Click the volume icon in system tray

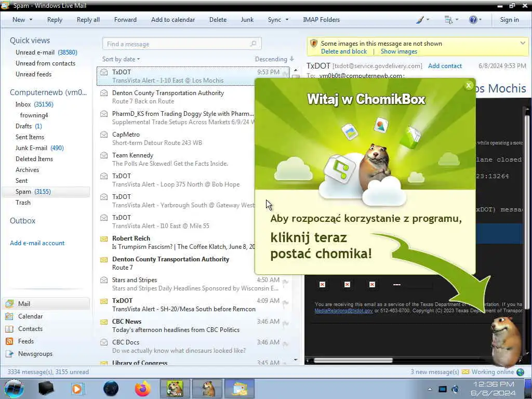(x=455, y=389)
